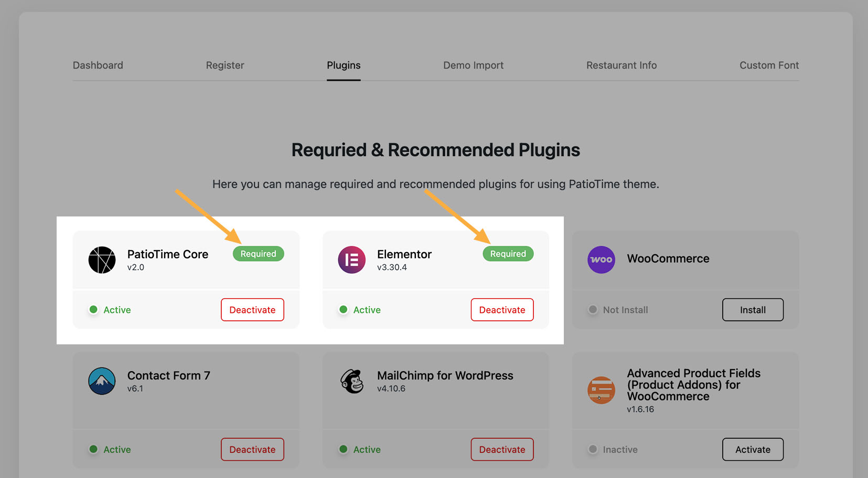Click the Elementor plugin logo icon
868x478 pixels.
(x=351, y=260)
